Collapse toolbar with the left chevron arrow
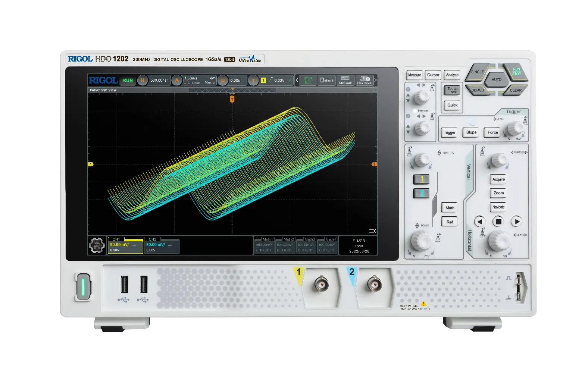The width and height of the screenshot is (588, 392). (x=297, y=80)
